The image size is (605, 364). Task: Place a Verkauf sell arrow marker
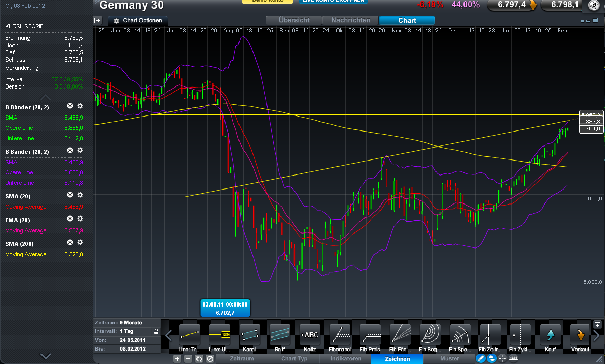[580, 334]
